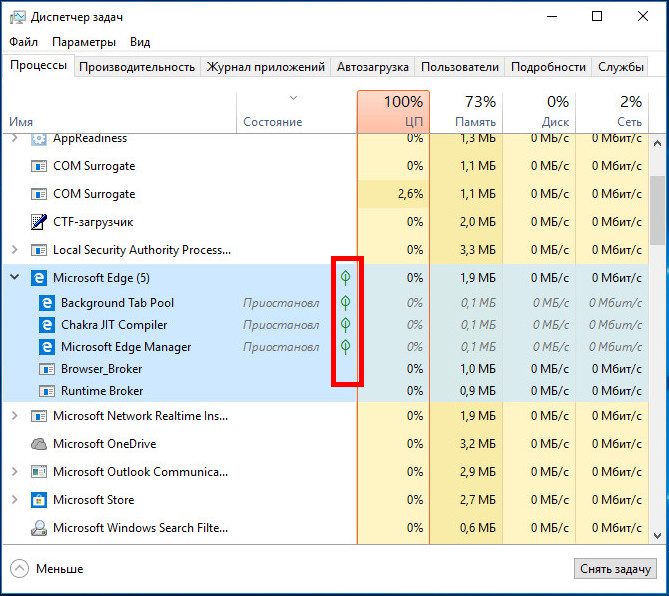Sort by the Диск 0% column header
Image resolution: width=669 pixels, height=596 pixels.
[x=539, y=112]
